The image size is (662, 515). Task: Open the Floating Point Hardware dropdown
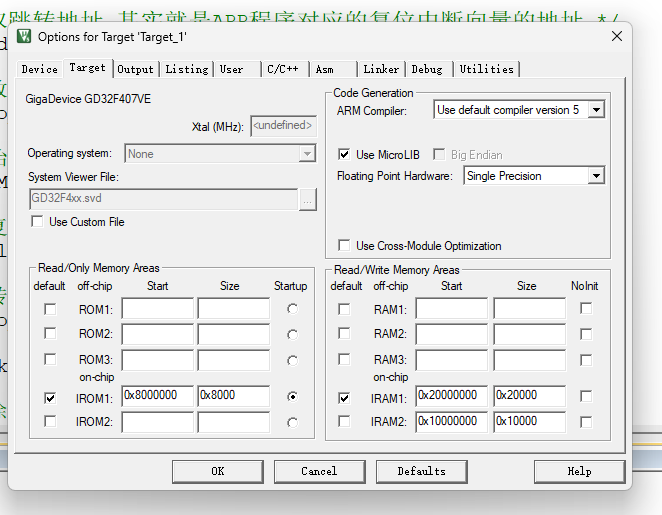[596, 176]
